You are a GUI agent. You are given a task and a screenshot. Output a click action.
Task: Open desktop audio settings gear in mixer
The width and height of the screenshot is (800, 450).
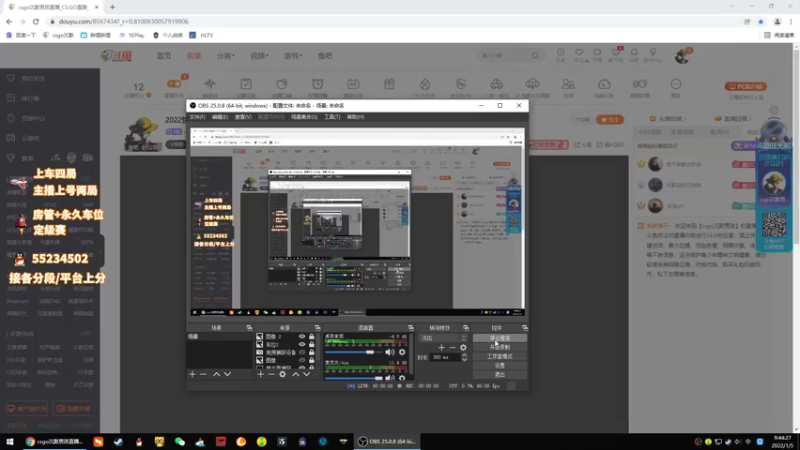tap(402, 352)
